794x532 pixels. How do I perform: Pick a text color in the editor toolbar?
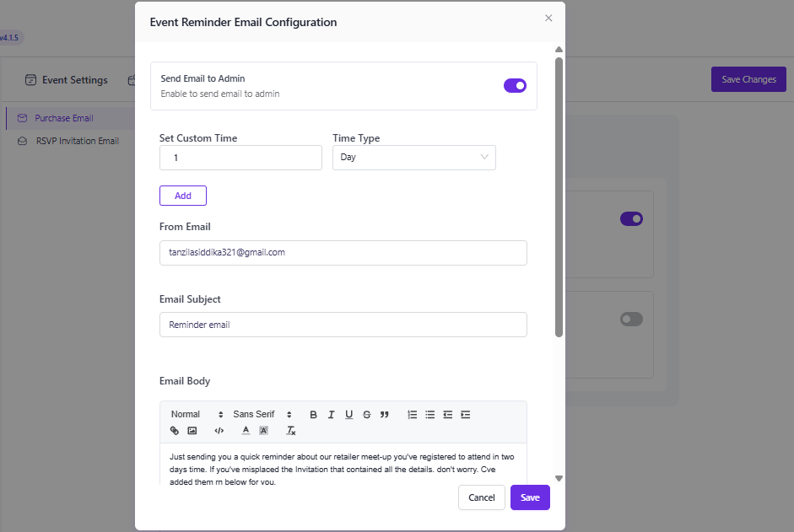(x=246, y=431)
